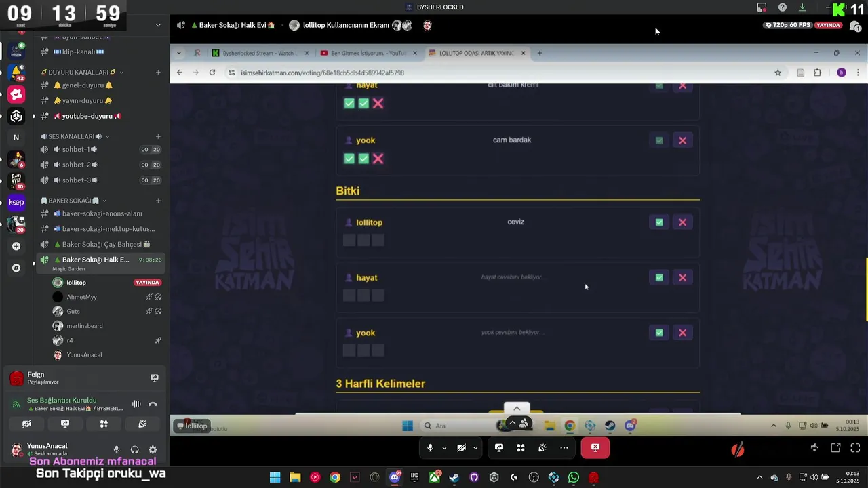This screenshot has height=488, width=868.
Task: Switch to the Ben Gitmek İstiyorum YouTube tab
Action: [x=368, y=53]
